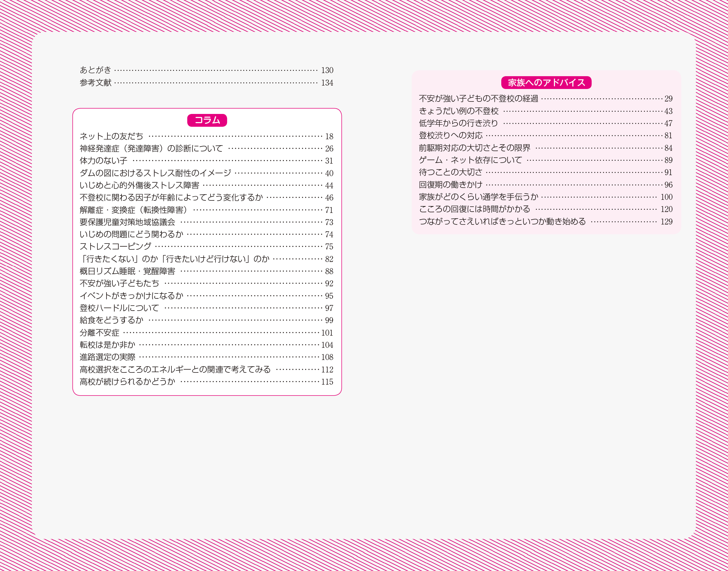The height and width of the screenshot is (571, 728).
Task: Select ゲーム・ネット依存について entry
Action: [546, 160]
